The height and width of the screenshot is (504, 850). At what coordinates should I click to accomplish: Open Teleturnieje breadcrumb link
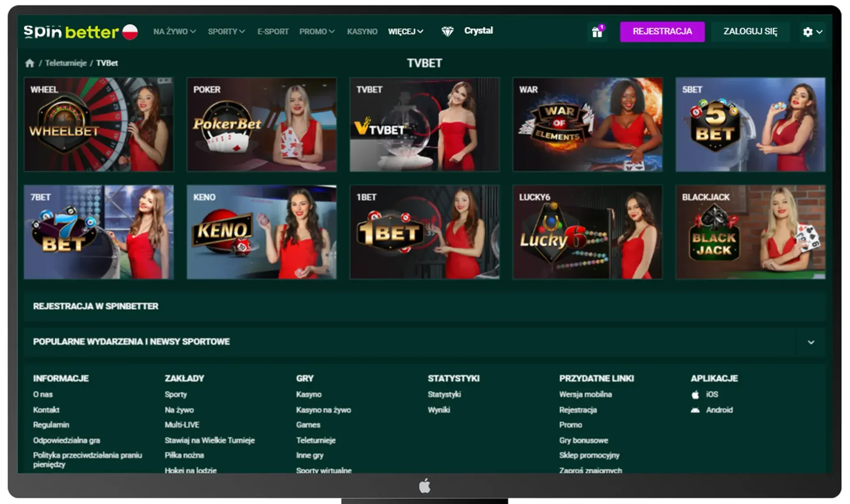coord(66,63)
